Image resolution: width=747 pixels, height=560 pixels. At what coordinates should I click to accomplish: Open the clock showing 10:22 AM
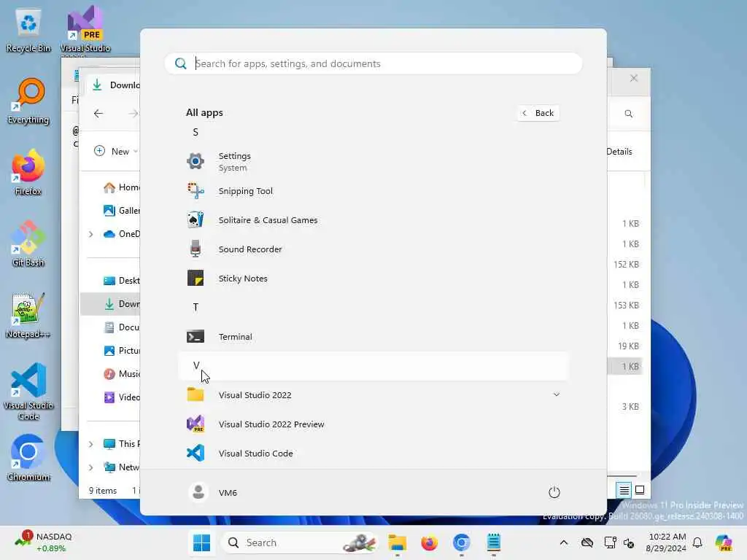tap(666, 542)
